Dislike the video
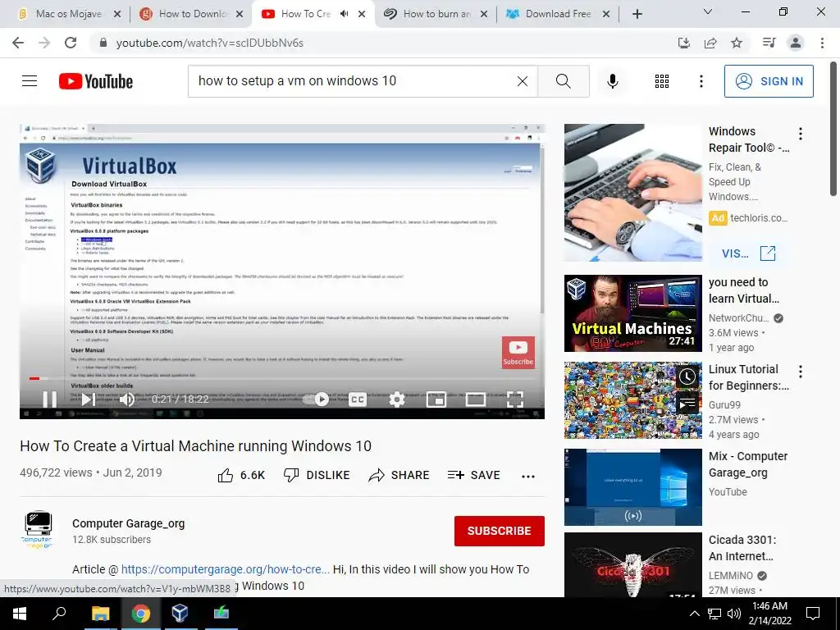The image size is (840, 630). click(x=317, y=475)
